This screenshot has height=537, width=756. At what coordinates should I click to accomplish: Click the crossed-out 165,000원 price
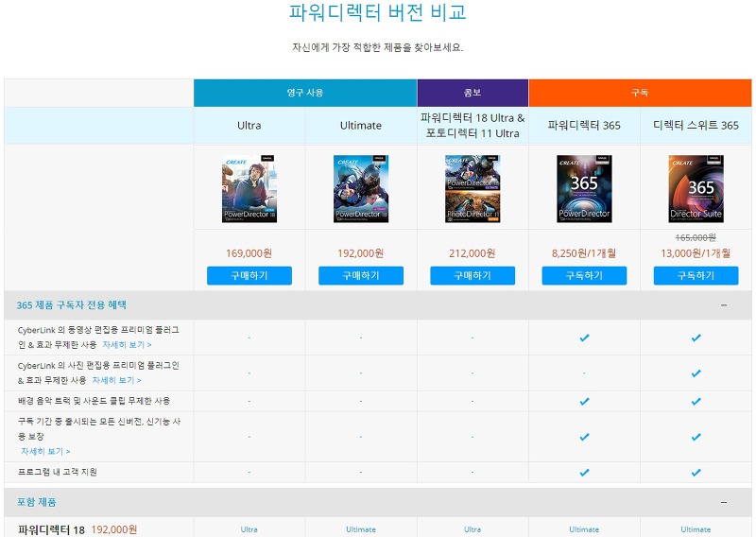point(696,237)
